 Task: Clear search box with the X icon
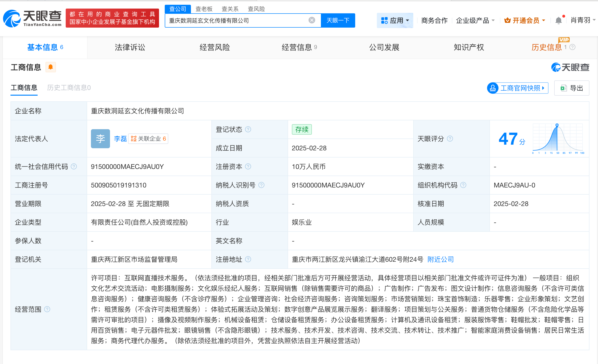click(x=311, y=20)
